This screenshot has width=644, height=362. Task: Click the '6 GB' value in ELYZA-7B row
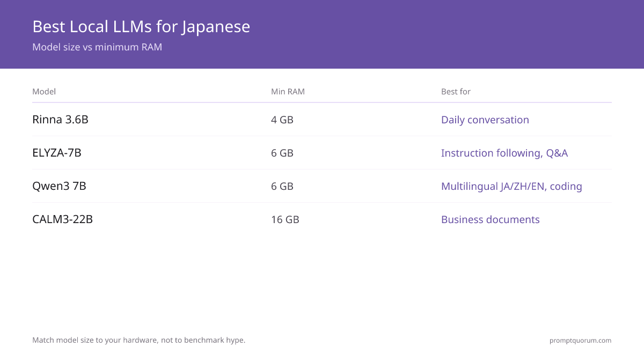pyautogui.click(x=282, y=153)
